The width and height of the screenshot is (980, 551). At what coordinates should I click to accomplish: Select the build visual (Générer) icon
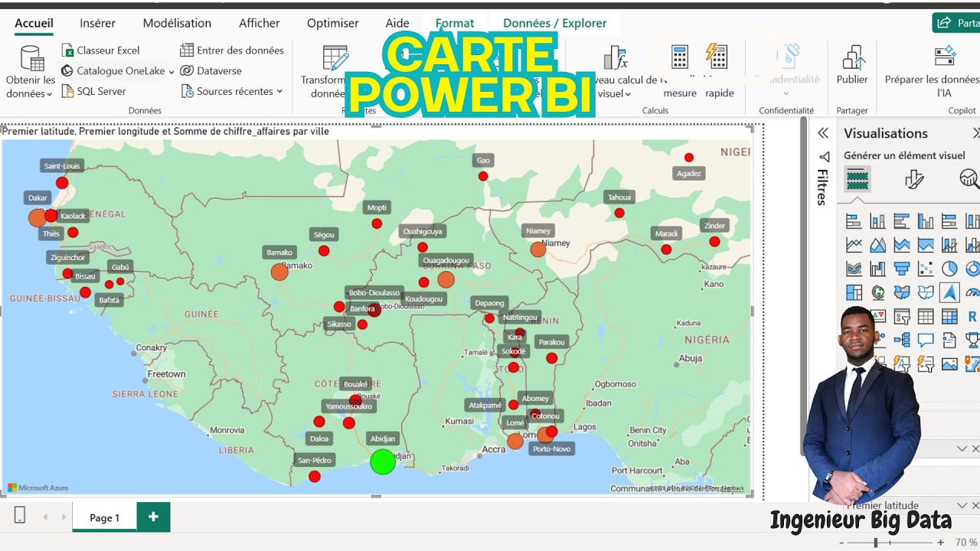(x=857, y=179)
